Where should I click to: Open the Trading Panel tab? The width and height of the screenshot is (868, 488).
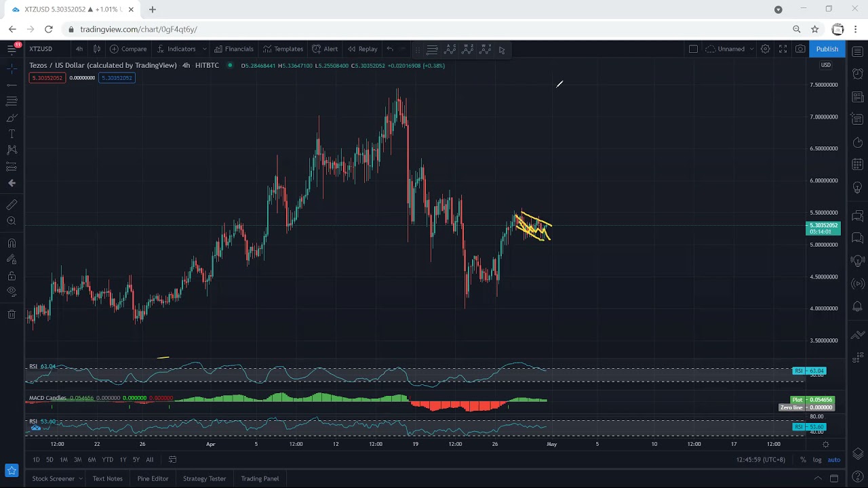click(260, 479)
